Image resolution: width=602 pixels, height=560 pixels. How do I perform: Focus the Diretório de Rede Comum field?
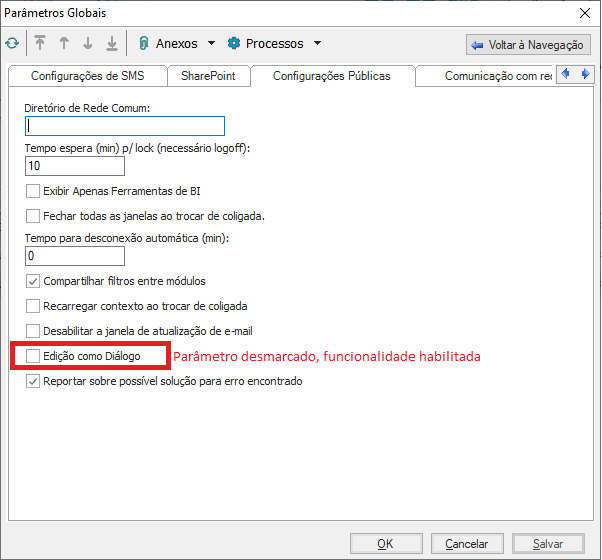tap(125, 126)
